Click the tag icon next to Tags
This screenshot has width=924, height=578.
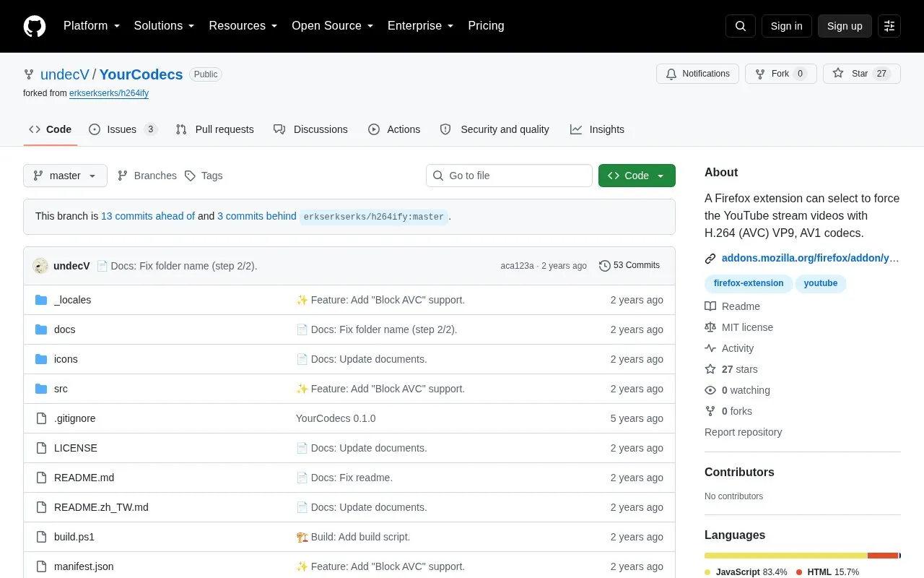190,176
